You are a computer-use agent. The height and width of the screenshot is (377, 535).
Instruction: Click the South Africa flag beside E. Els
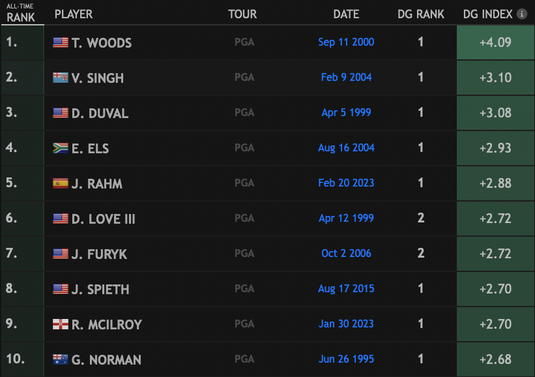click(x=60, y=148)
